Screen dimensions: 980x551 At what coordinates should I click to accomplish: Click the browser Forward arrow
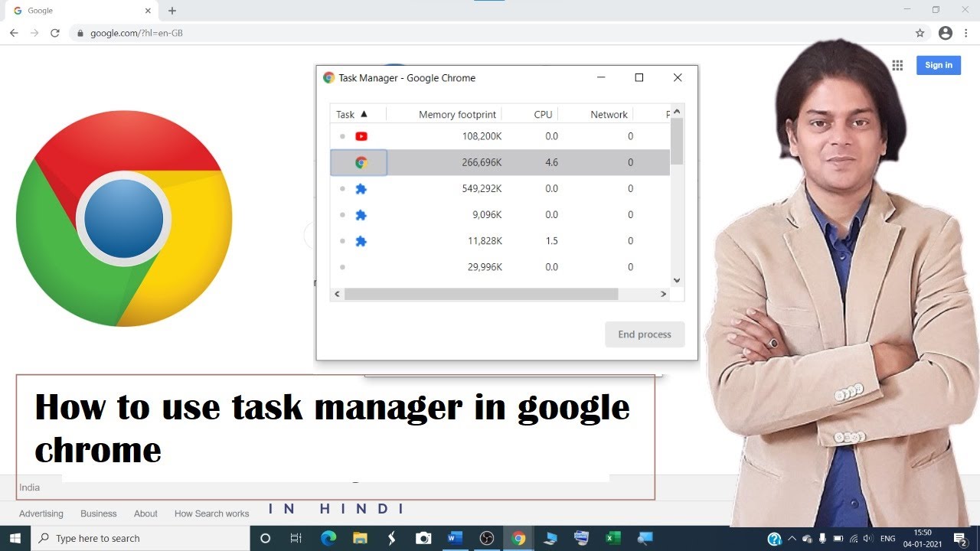click(x=34, y=33)
